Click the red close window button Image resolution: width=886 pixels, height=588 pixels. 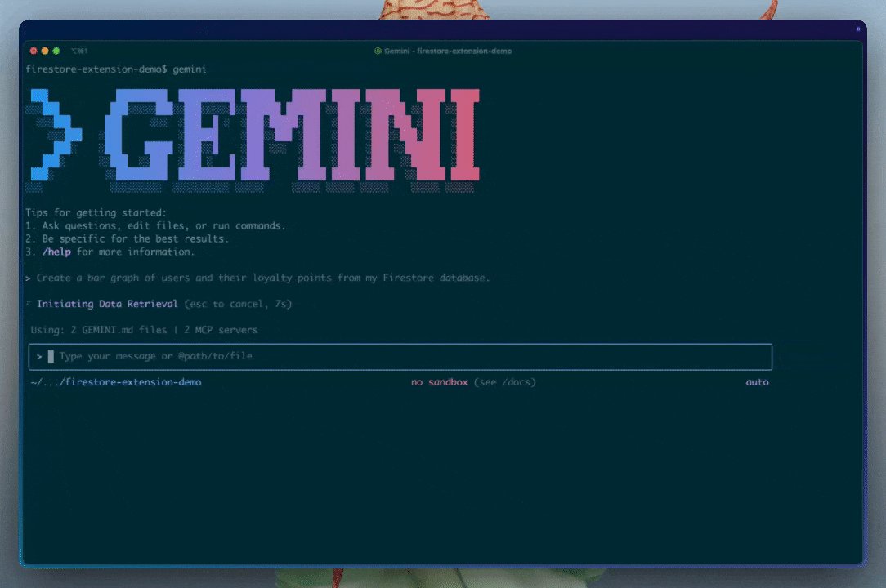click(34, 51)
